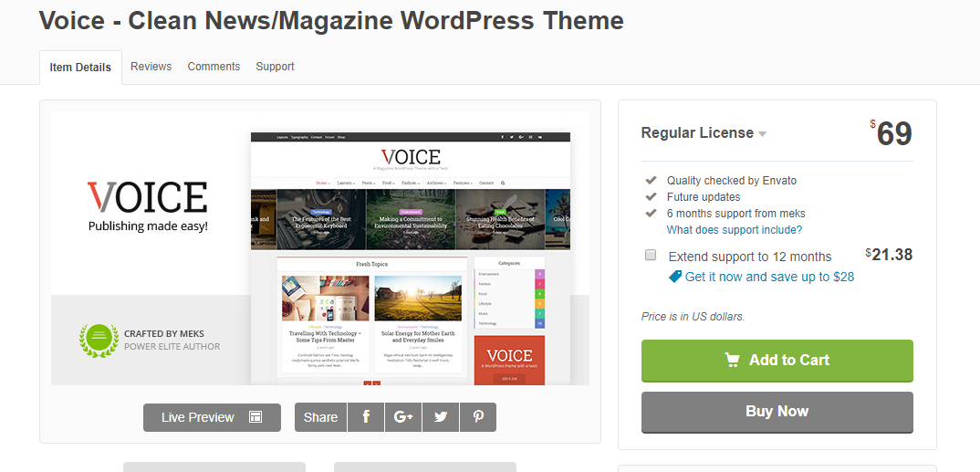Open the Comments tab
This screenshot has height=472, width=980.
click(214, 67)
